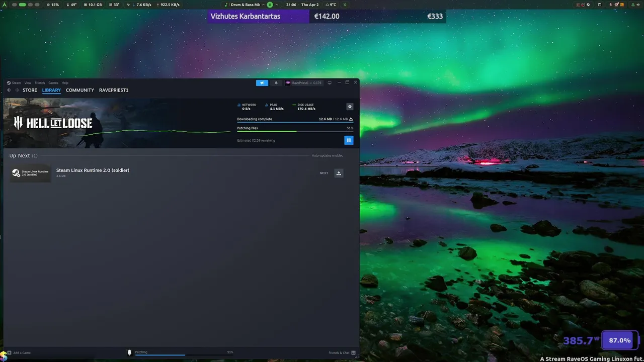Pause the Hell Let Loose download

click(x=349, y=140)
